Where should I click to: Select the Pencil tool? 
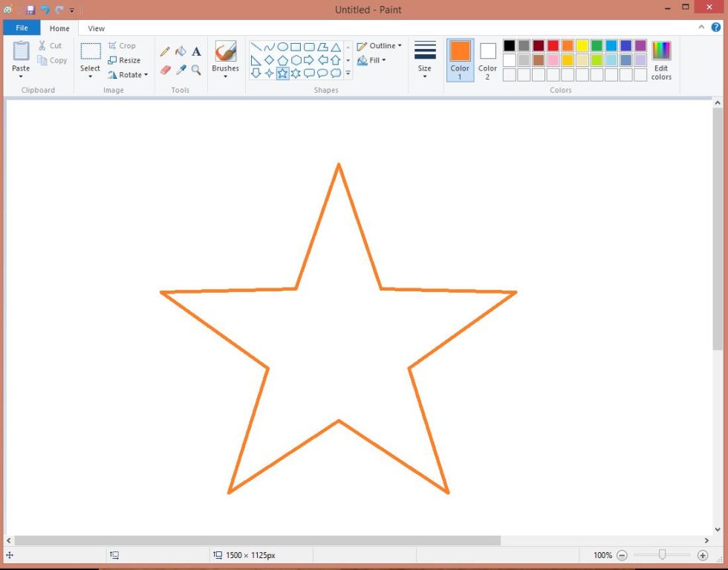[165, 52]
